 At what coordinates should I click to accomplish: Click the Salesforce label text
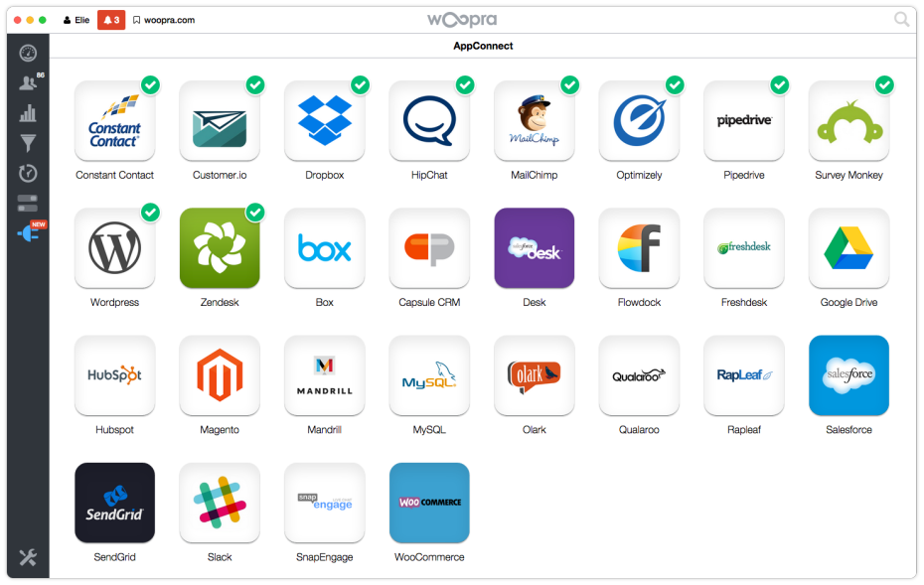(x=848, y=430)
